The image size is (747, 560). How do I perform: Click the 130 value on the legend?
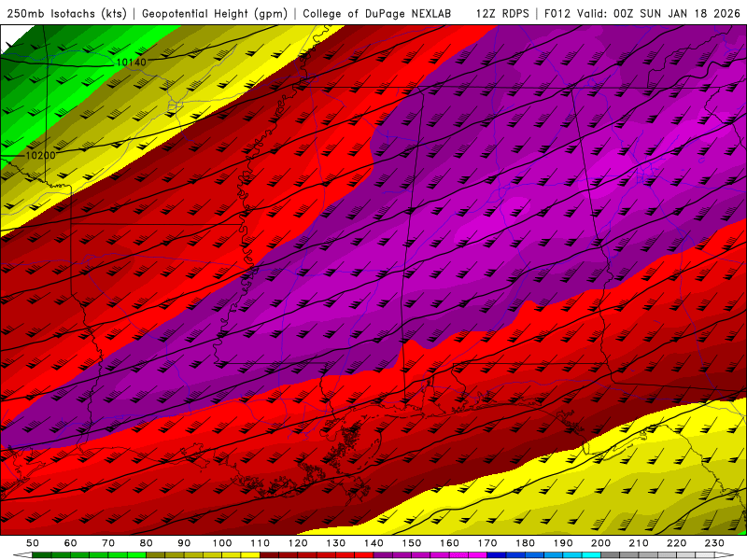(336, 543)
